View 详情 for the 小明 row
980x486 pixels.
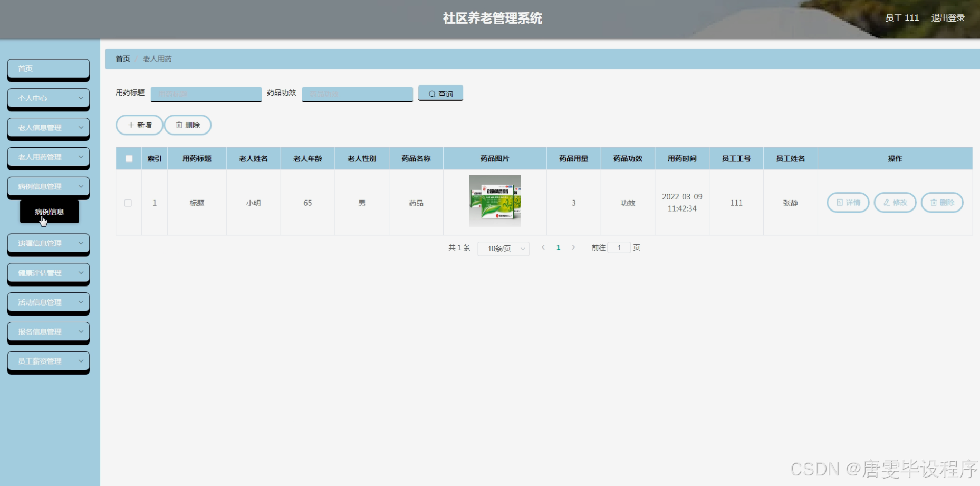pos(848,203)
